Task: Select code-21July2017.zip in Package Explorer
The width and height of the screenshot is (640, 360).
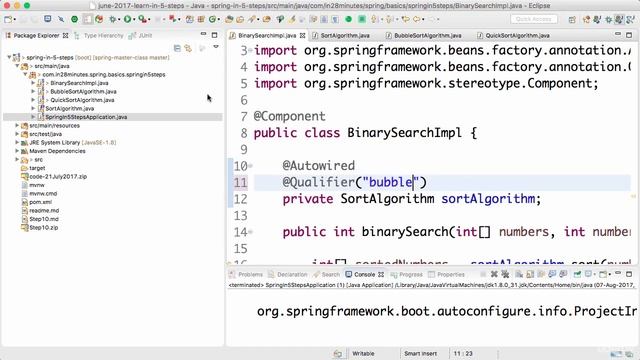Action: click(58, 177)
